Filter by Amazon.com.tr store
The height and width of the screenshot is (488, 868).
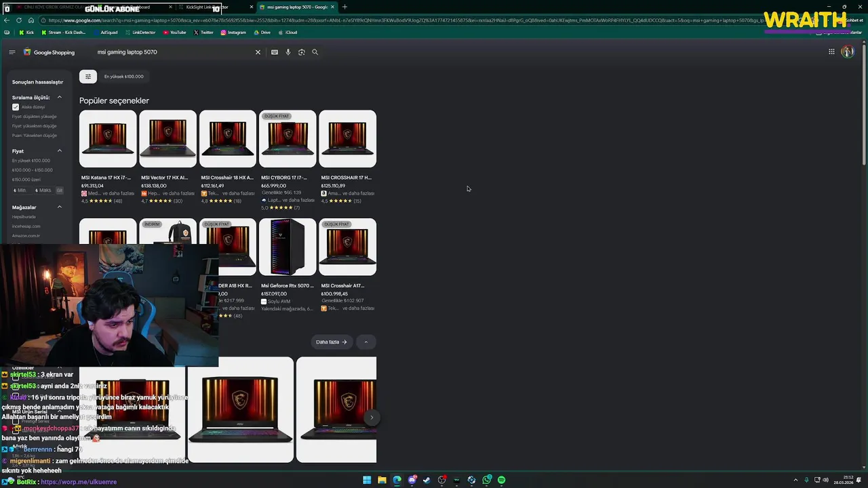coord(26,236)
